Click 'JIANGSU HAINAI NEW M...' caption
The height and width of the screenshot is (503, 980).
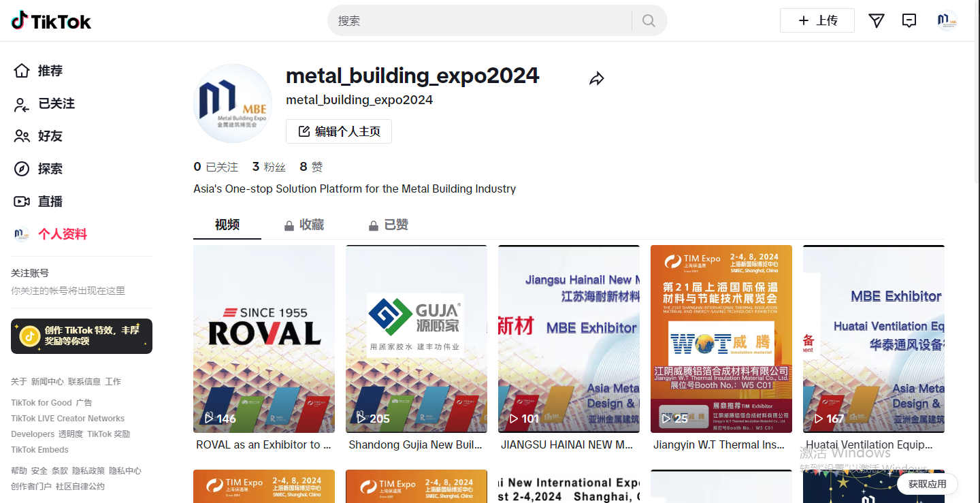(x=567, y=444)
